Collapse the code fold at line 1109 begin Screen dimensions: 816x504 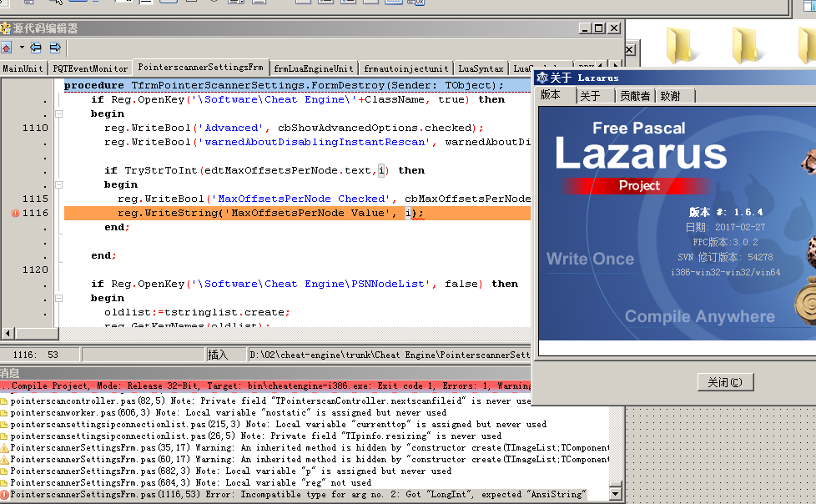click(x=58, y=113)
